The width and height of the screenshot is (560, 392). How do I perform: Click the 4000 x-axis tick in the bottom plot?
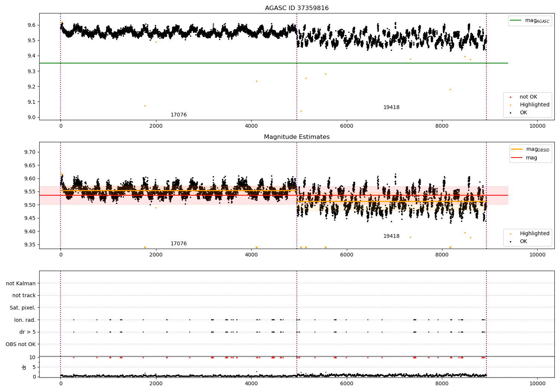251,383
